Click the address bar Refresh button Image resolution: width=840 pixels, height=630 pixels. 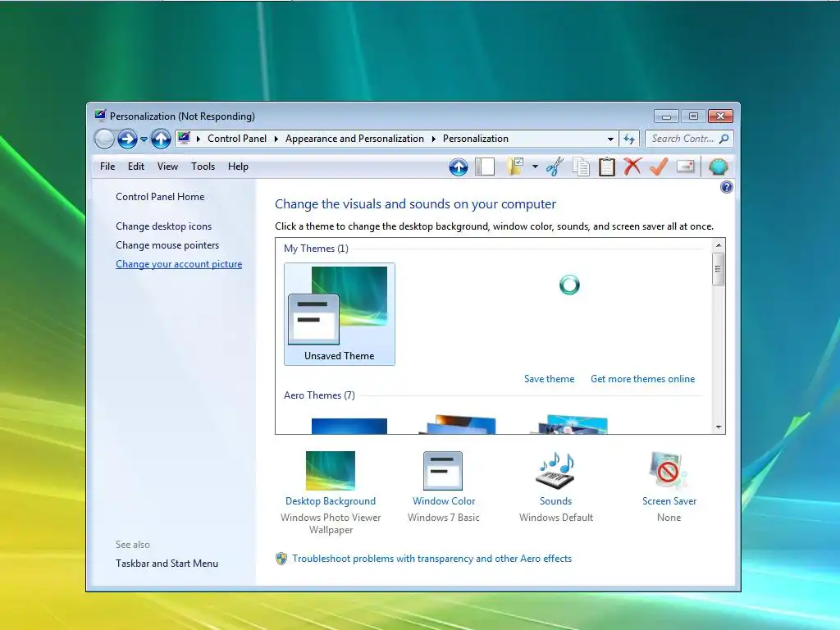click(629, 139)
